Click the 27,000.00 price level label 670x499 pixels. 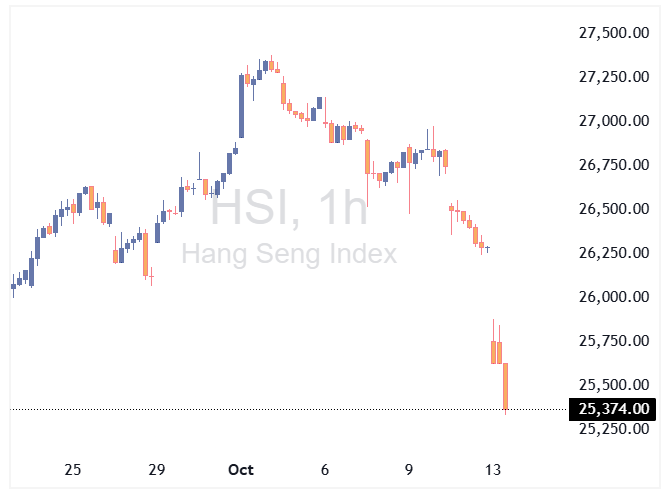pyautogui.click(x=615, y=121)
